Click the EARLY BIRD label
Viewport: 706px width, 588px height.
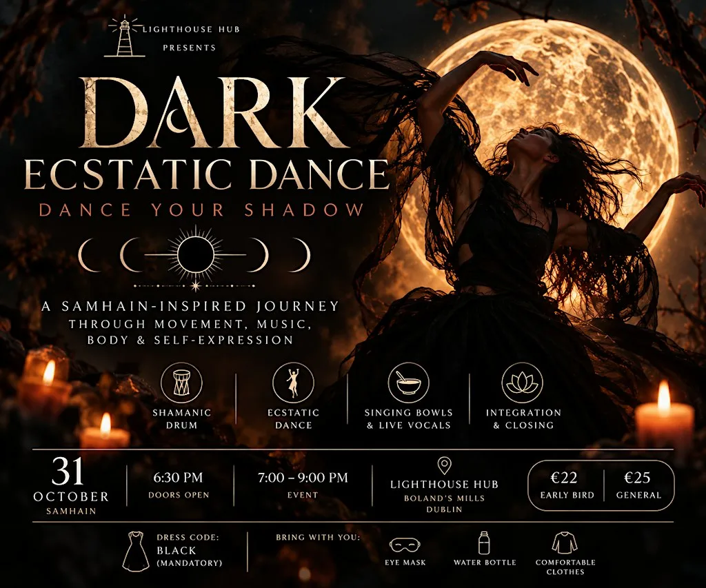pos(567,495)
